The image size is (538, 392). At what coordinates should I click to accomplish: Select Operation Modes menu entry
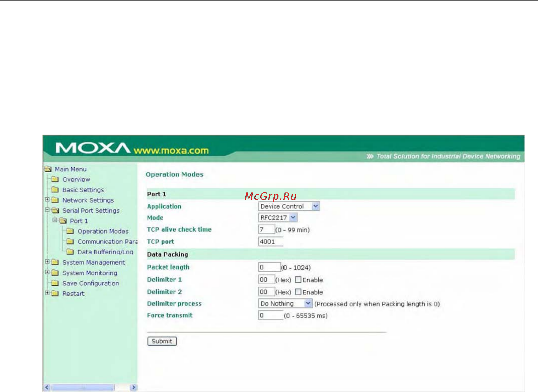tap(103, 231)
